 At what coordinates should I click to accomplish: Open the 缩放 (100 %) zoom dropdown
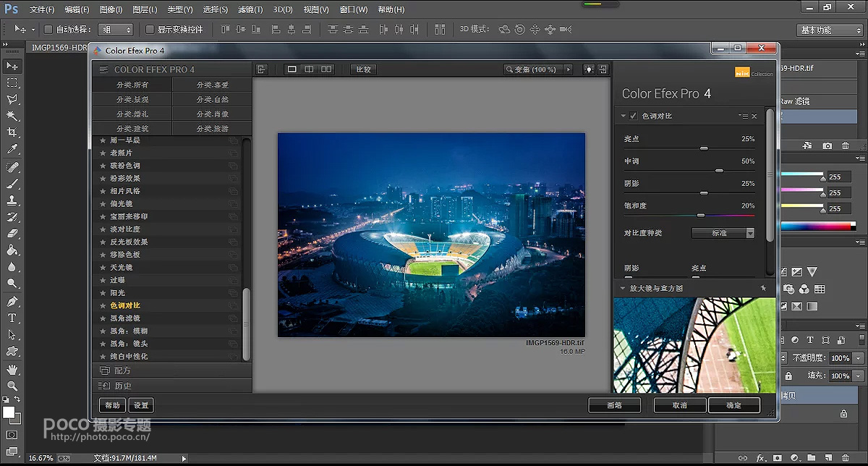[538, 69]
